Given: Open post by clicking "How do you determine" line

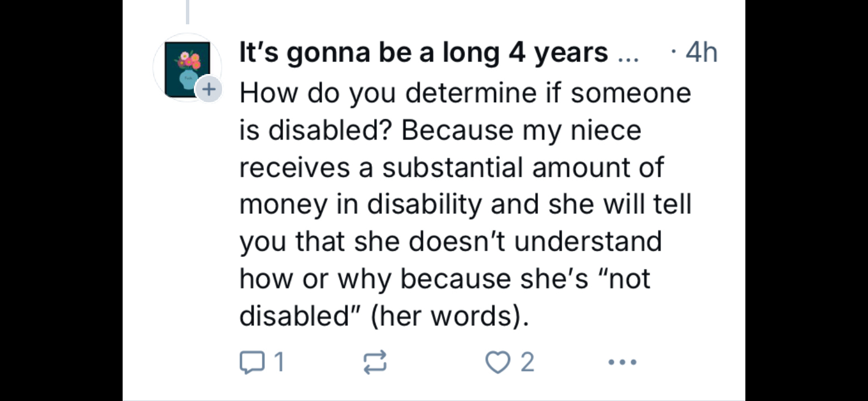Looking at the screenshot, I should click(x=465, y=93).
